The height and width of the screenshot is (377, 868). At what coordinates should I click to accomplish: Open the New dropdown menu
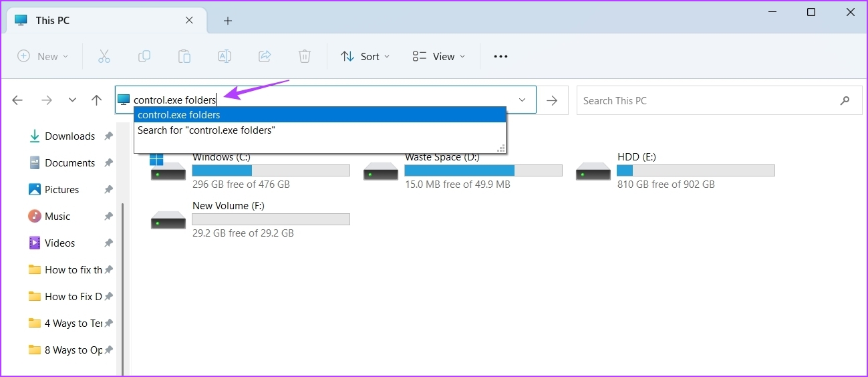pyautogui.click(x=43, y=57)
